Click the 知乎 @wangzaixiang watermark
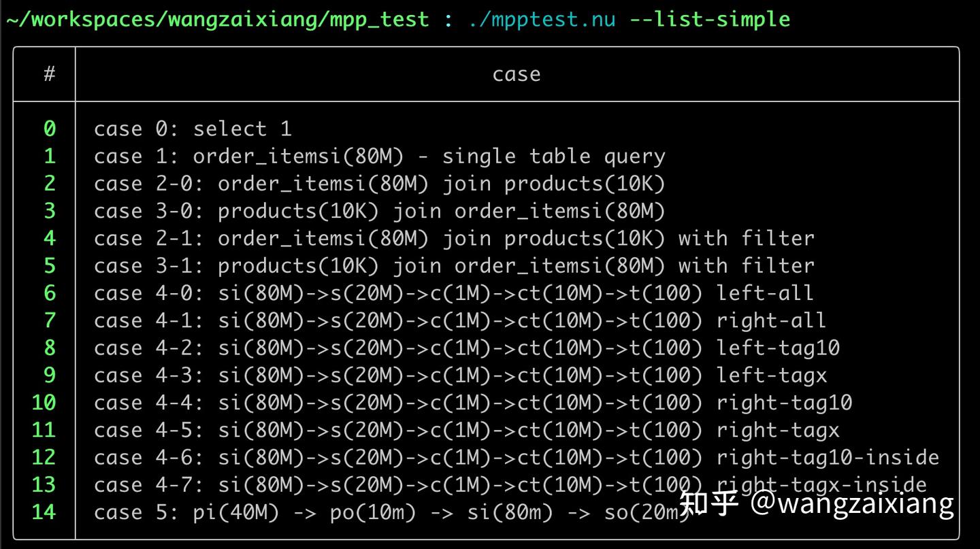 pos(817,503)
